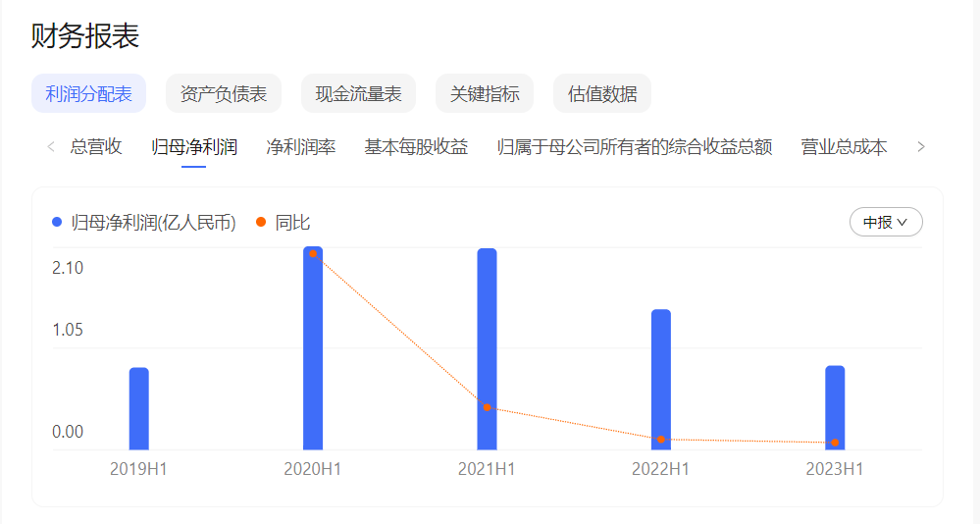
Task: Click the 2021H1 orange data point
Action: point(487,407)
